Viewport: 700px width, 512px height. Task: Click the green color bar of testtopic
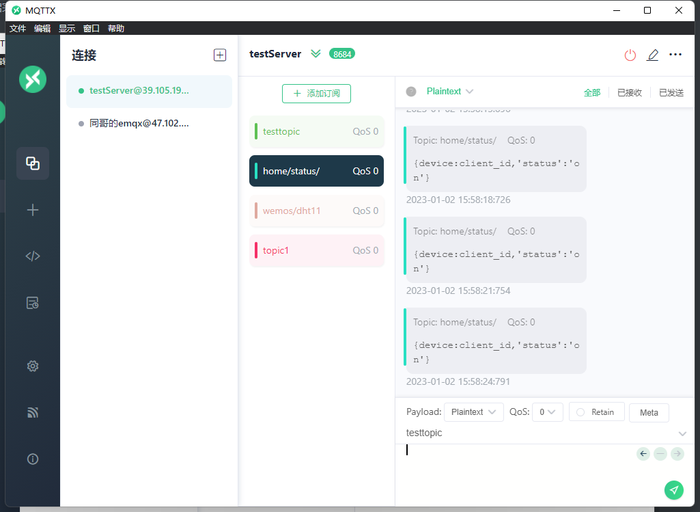(x=256, y=132)
